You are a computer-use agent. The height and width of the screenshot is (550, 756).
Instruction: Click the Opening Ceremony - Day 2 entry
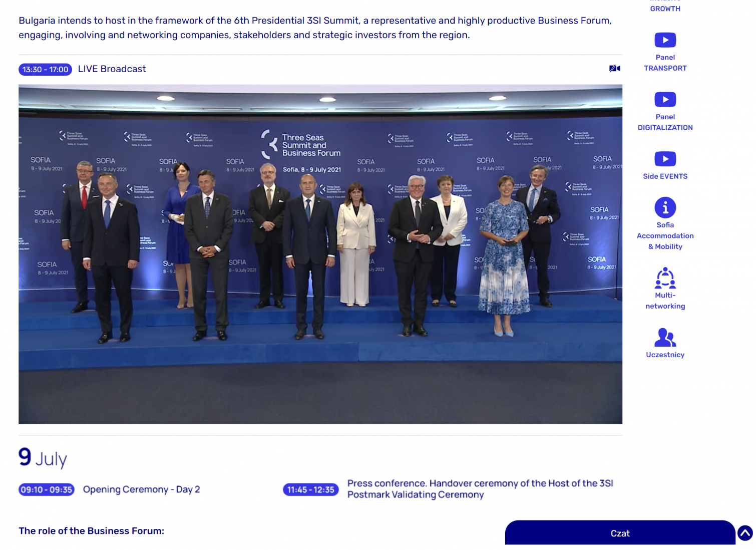click(141, 489)
